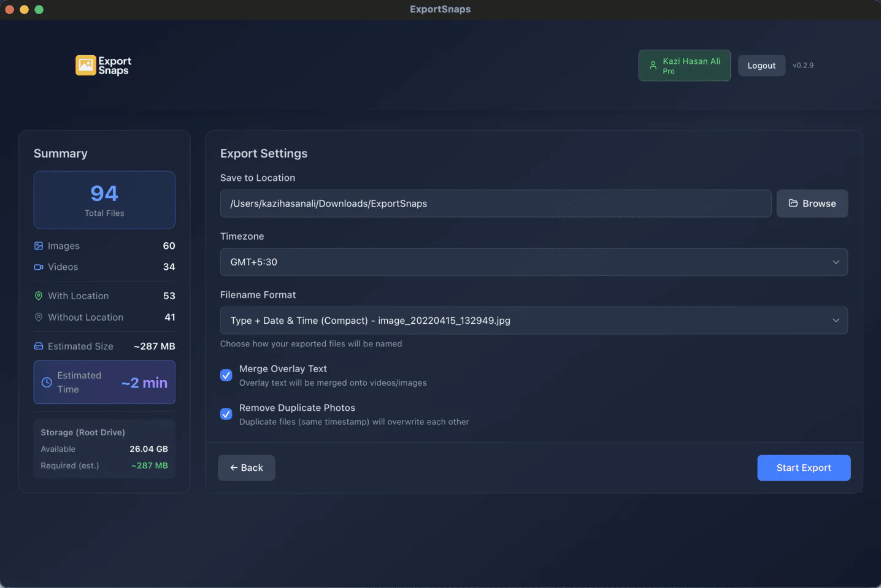Click the v0.2.9 version label

click(803, 65)
